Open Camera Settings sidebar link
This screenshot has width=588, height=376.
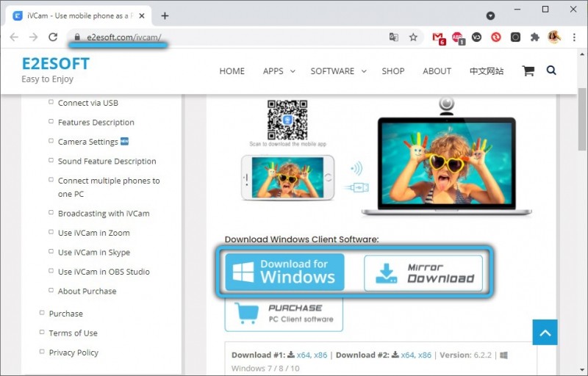coord(87,142)
